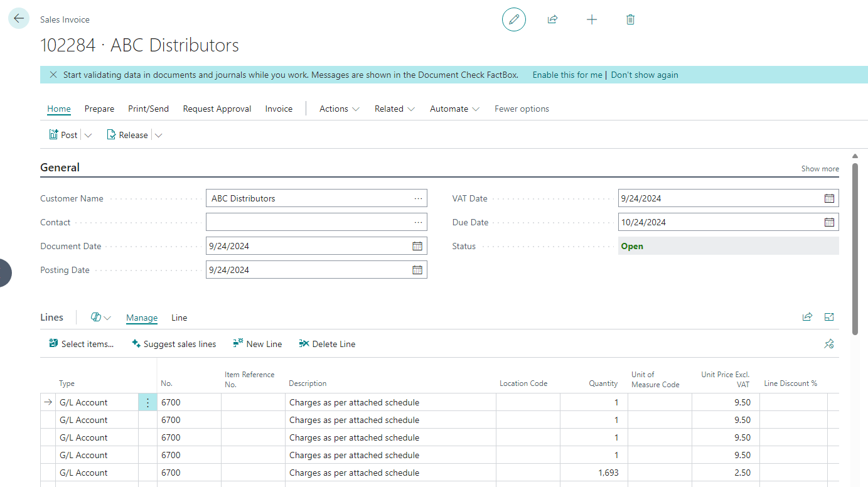Image resolution: width=868 pixels, height=487 pixels.
Task: Open Document Date calendar picker
Action: coord(417,246)
